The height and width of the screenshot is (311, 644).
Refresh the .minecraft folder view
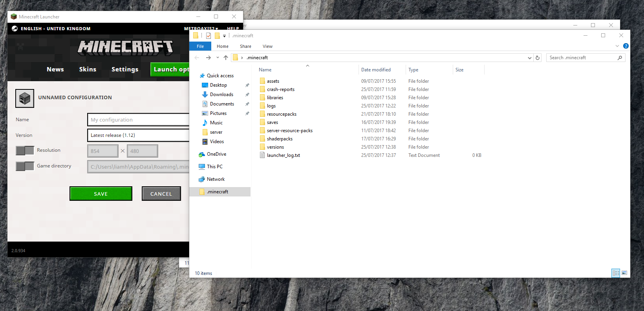click(x=538, y=58)
